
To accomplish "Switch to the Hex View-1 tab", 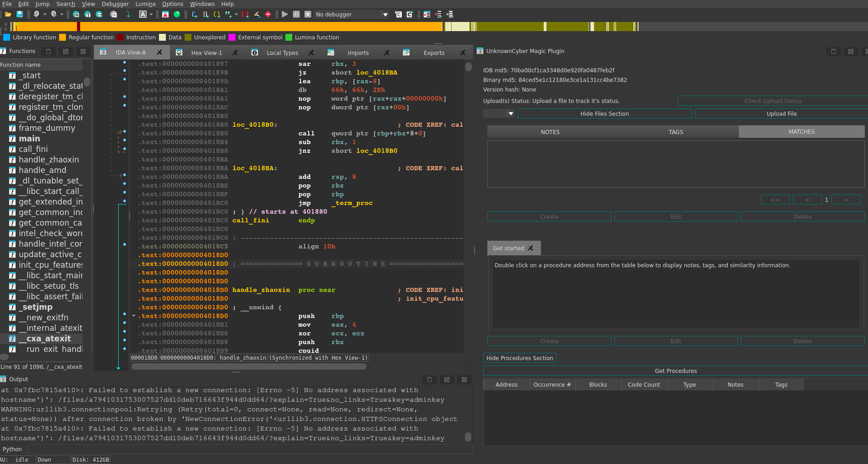I will (206, 53).
